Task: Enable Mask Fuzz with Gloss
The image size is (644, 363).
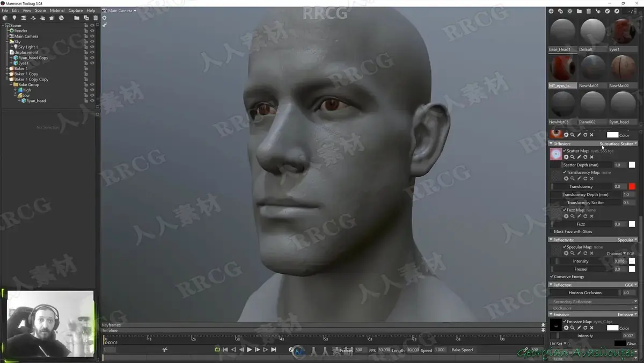Action: tap(552, 231)
